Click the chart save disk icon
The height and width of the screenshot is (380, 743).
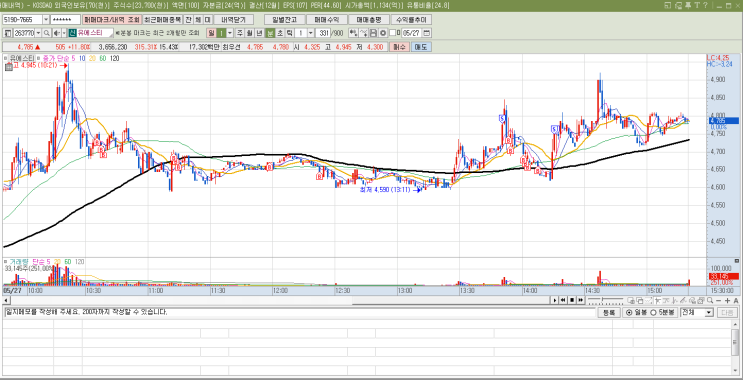373,33
